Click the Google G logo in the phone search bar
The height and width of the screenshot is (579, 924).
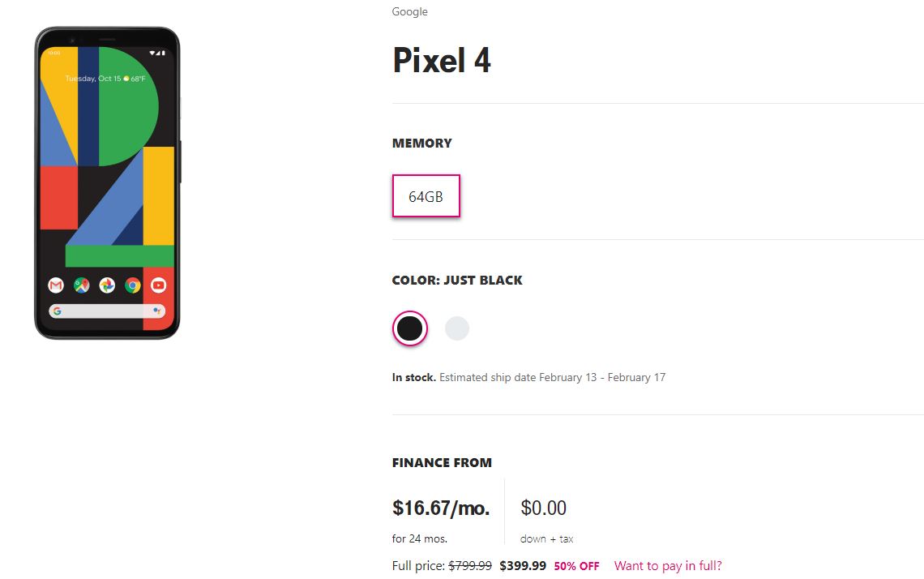(x=58, y=311)
